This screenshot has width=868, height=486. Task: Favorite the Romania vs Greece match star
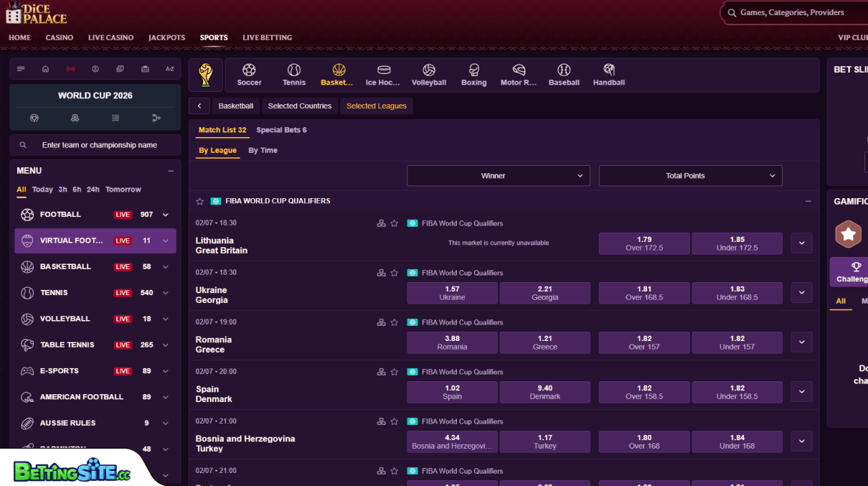point(394,322)
